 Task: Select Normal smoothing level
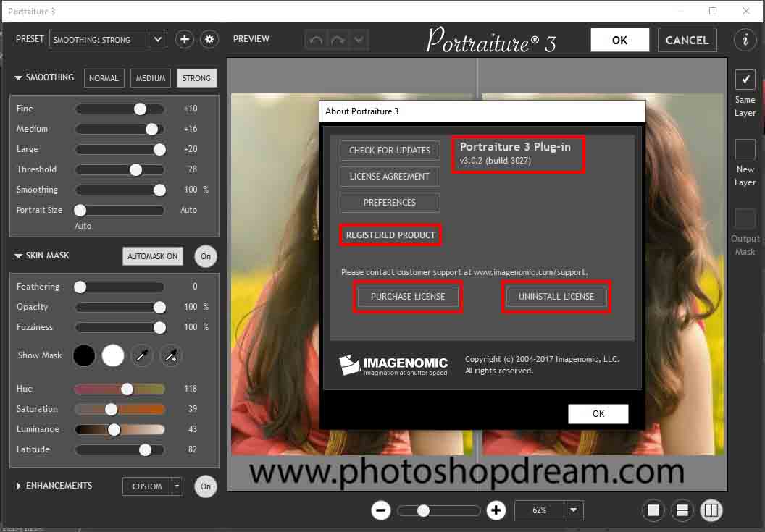coord(104,78)
